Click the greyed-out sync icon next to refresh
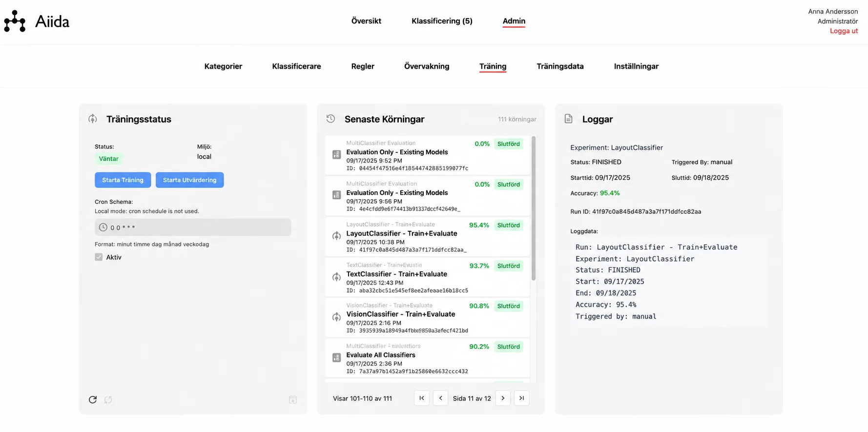Image resolution: width=868 pixels, height=432 pixels. (108, 400)
